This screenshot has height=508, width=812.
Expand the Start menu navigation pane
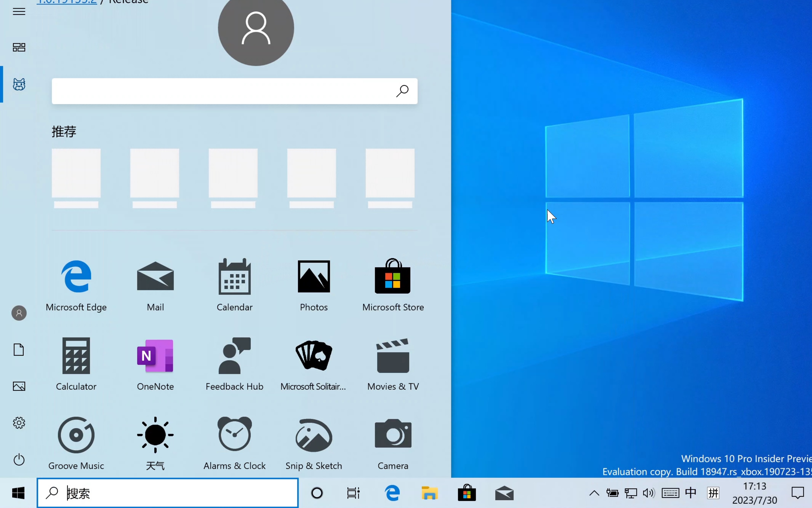19,11
